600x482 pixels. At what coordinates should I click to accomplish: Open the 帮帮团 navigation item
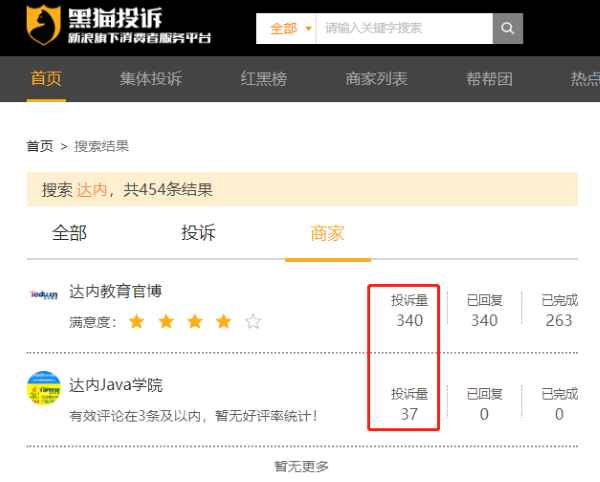[489, 79]
